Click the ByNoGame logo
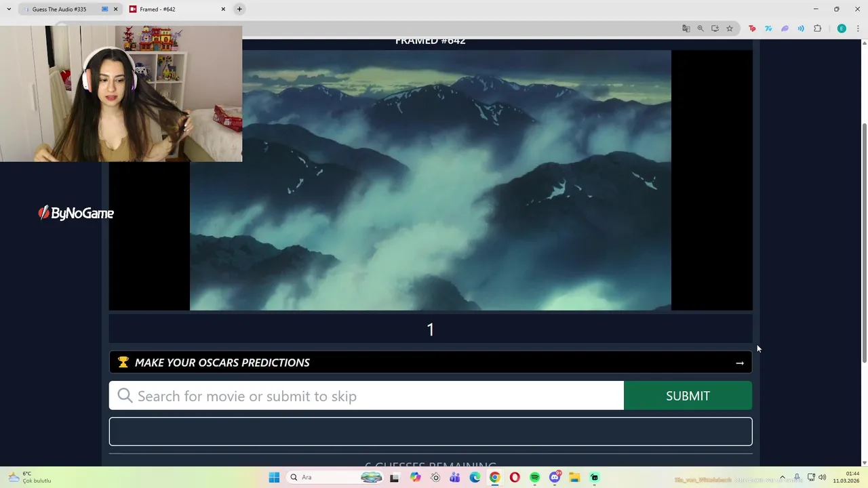The height and width of the screenshot is (488, 868). 76,213
